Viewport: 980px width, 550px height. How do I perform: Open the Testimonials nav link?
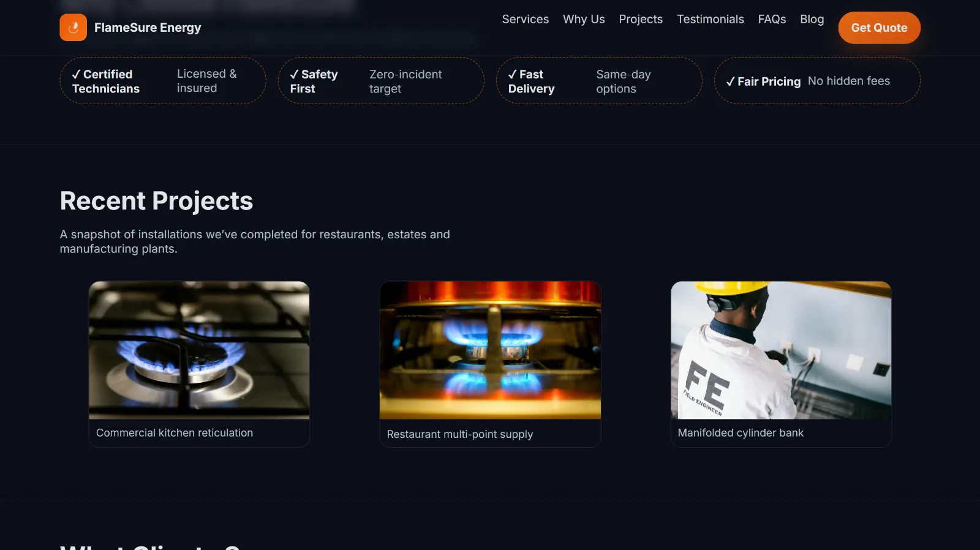[710, 20]
